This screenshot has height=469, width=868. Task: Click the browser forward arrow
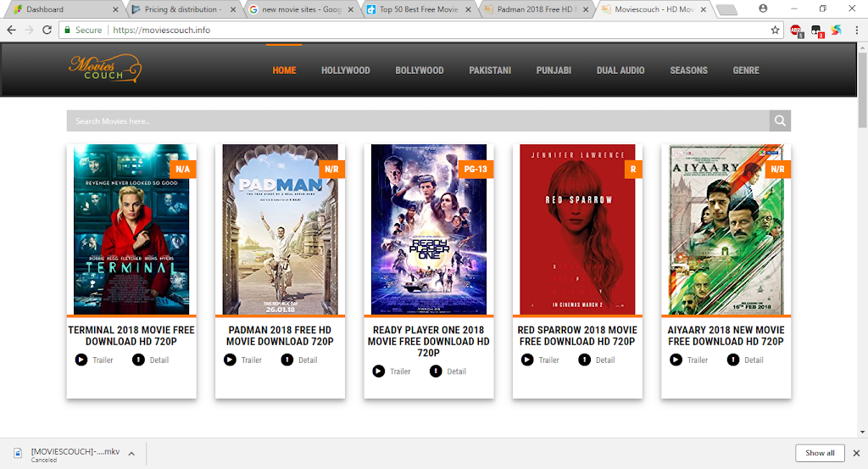pyautogui.click(x=30, y=30)
